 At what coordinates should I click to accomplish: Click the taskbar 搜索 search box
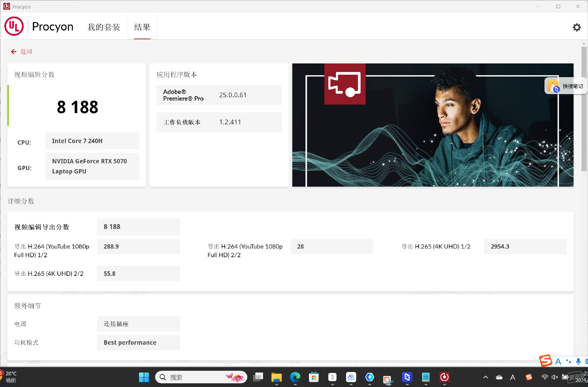click(201, 377)
